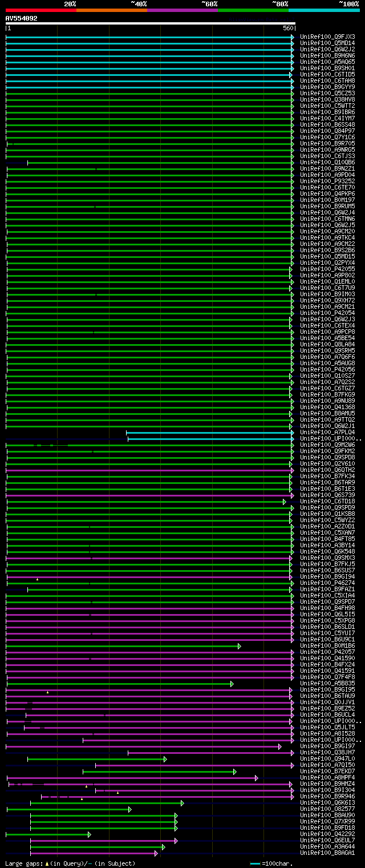
Task: Select label UniRef100_B9S2B6
Action: 327,250
